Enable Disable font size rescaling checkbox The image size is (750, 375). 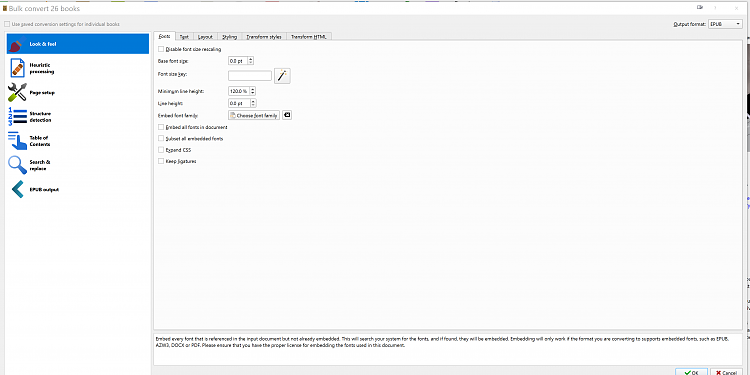tap(161, 49)
